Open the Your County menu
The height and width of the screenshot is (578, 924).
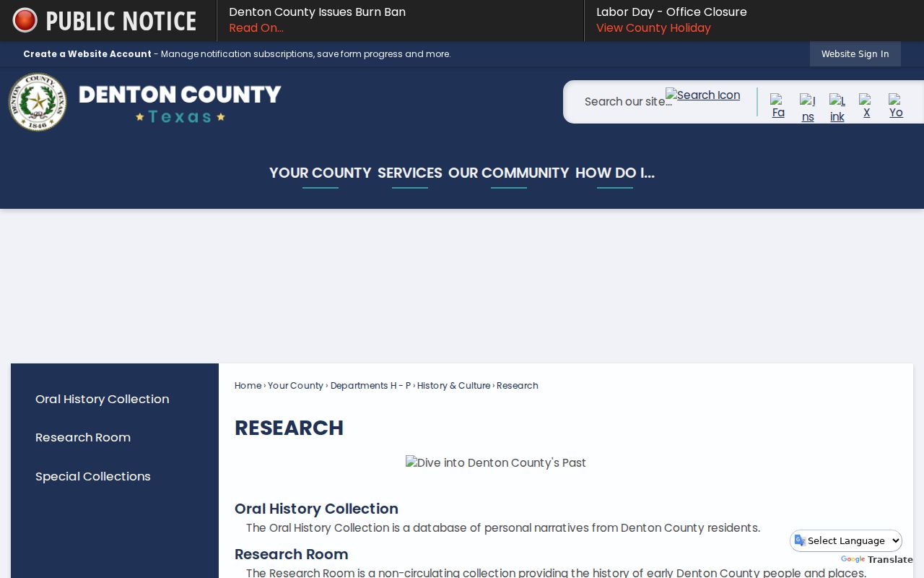(x=320, y=173)
